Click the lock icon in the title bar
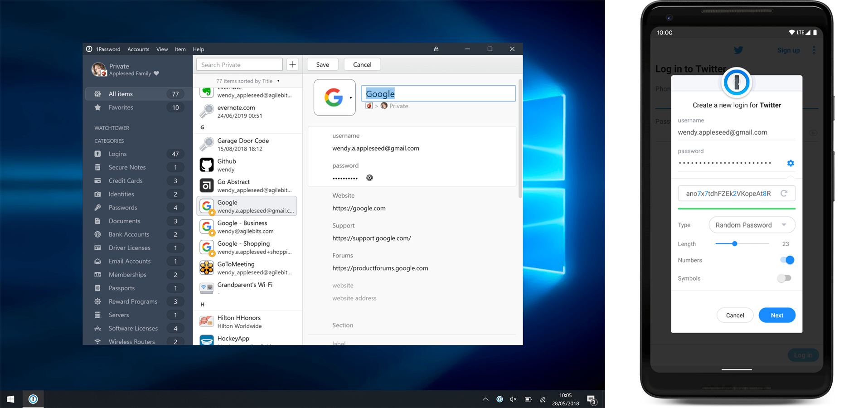Screen dimensions: 868x408 point(436,49)
